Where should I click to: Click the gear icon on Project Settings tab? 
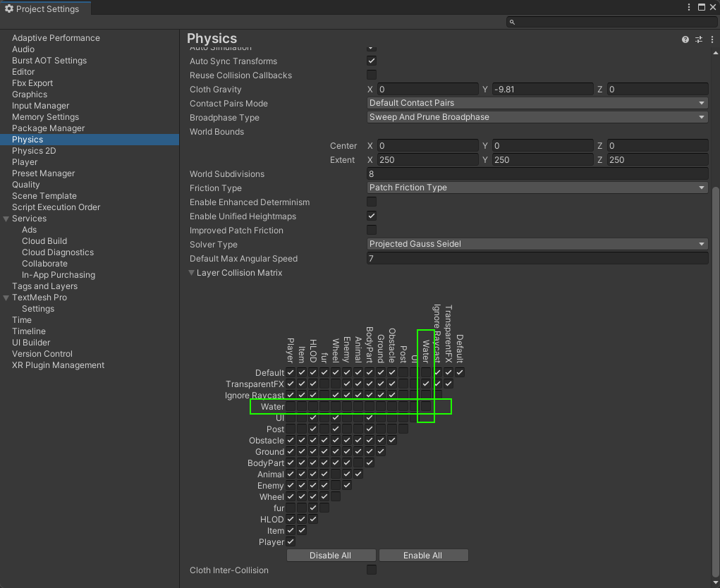9,8
